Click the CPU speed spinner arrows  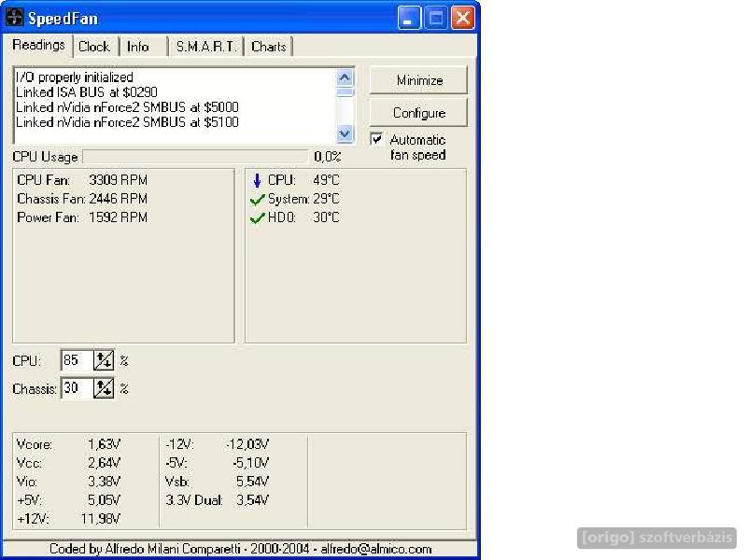pos(104,360)
